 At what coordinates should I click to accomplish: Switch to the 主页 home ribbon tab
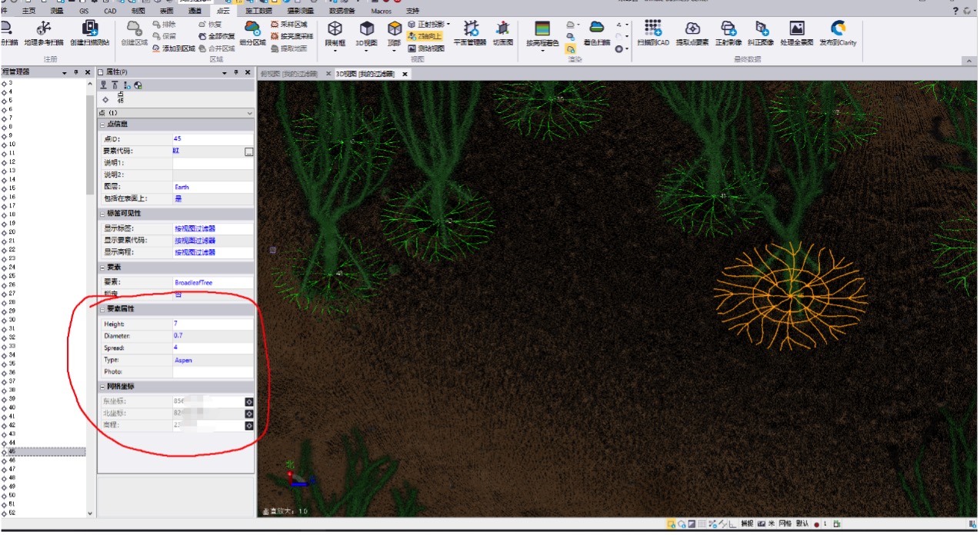28,11
